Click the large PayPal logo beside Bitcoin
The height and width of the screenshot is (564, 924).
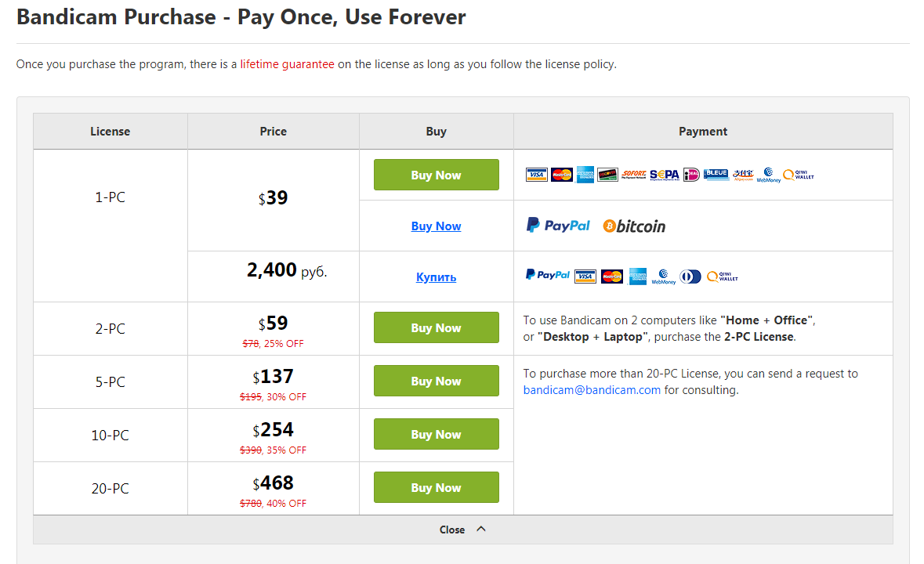pos(558,226)
